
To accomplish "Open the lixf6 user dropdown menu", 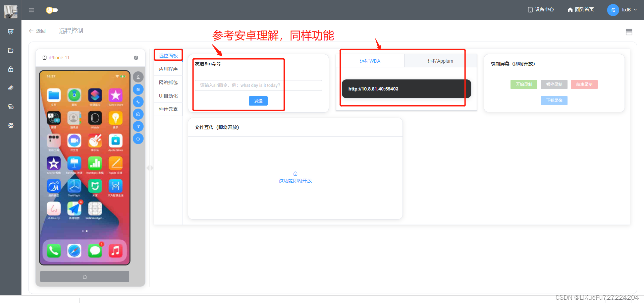I will (622, 10).
